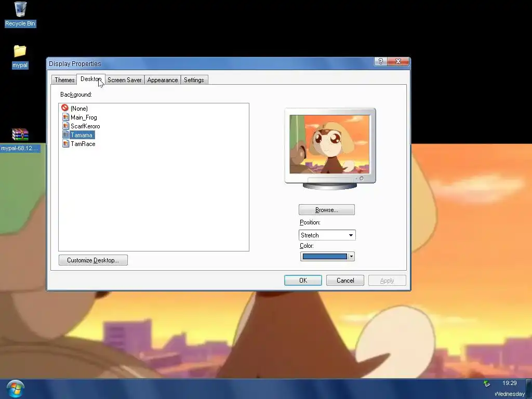Click the Tamama image file icon
The image size is (532, 399).
[66, 135]
